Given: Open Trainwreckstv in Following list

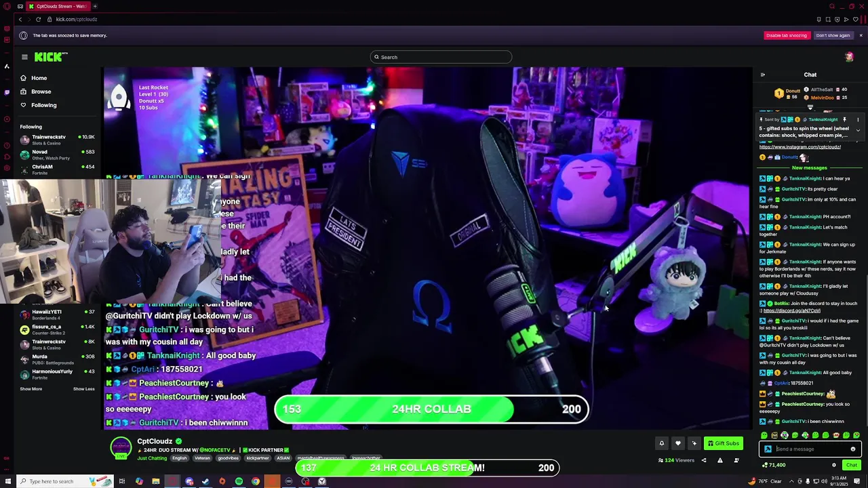Looking at the screenshot, I should 57,140.
